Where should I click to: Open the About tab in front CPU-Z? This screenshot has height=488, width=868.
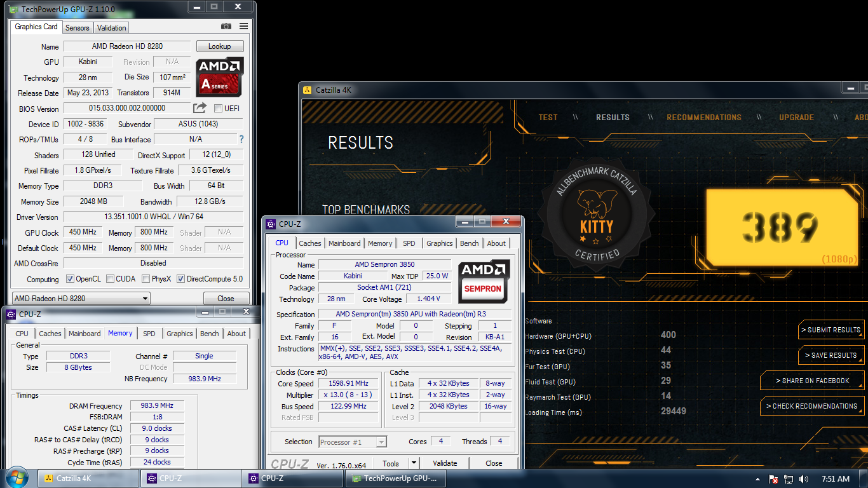pos(496,243)
